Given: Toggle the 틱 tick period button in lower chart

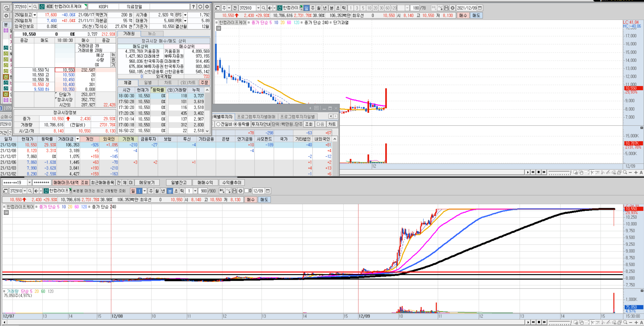Looking at the screenshot, I should (182, 191).
